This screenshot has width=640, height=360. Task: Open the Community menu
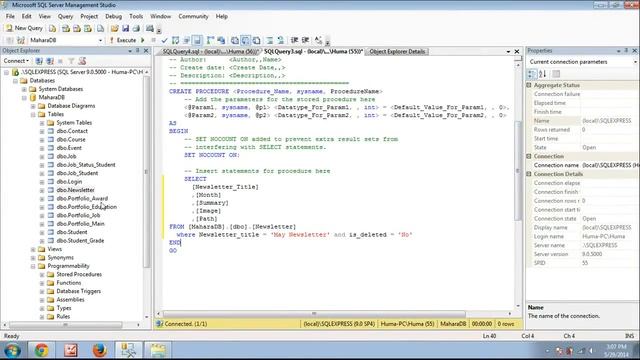pyautogui.click(x=193, y=16)
